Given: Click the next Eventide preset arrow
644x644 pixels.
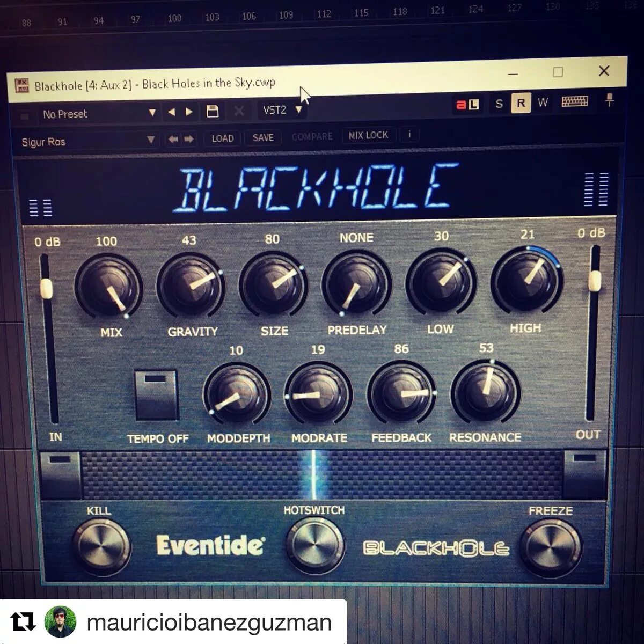Looking at the screenshot, I should 189,139.
